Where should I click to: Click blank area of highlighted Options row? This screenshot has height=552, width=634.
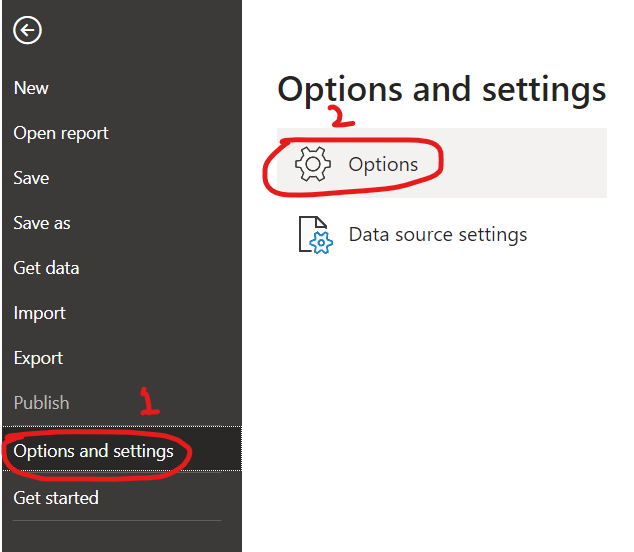tap(526, 163)
